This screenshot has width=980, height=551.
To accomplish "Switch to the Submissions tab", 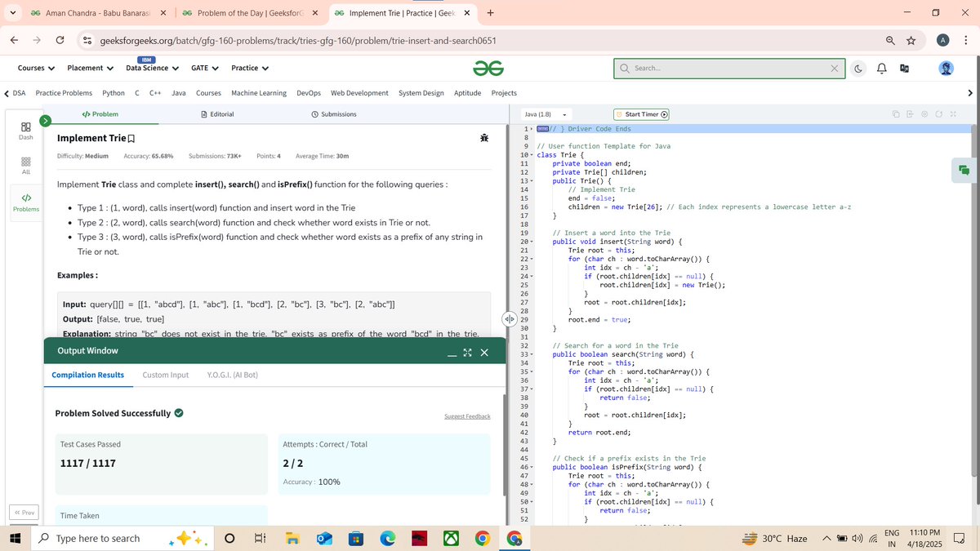I will [334, 114].
